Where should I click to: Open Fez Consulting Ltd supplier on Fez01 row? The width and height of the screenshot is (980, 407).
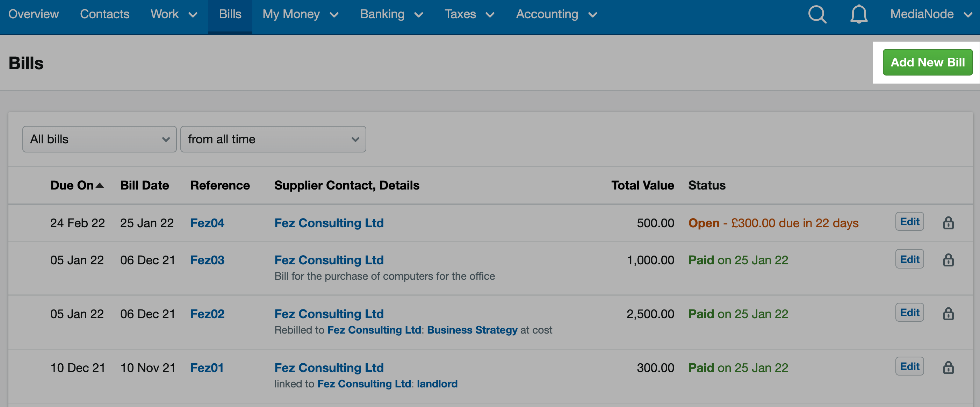329,368
